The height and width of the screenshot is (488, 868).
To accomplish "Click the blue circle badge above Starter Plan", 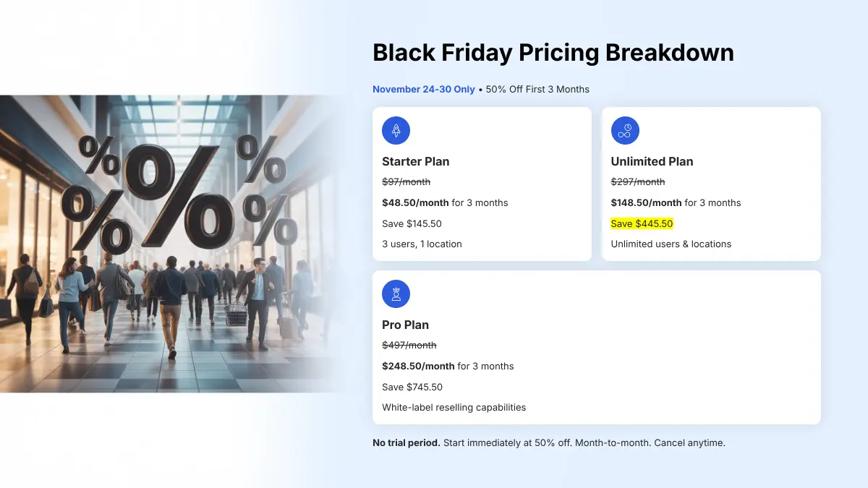I will [x=396, y=130].
